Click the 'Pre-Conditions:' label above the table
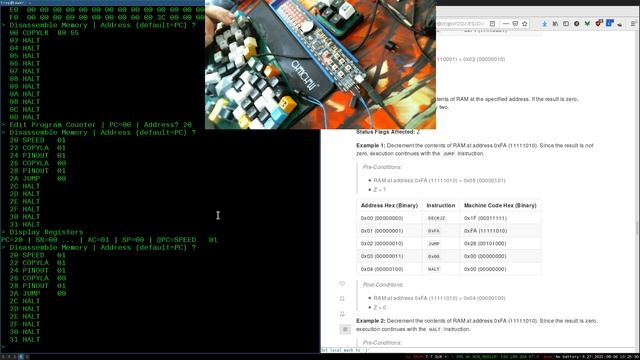640x360 pixels. coord(382,167)
